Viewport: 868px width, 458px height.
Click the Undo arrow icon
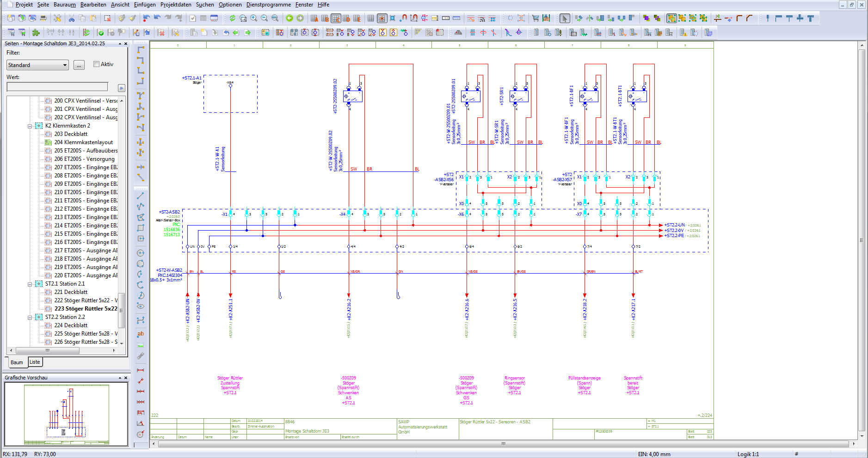click(x=157, y=18)
